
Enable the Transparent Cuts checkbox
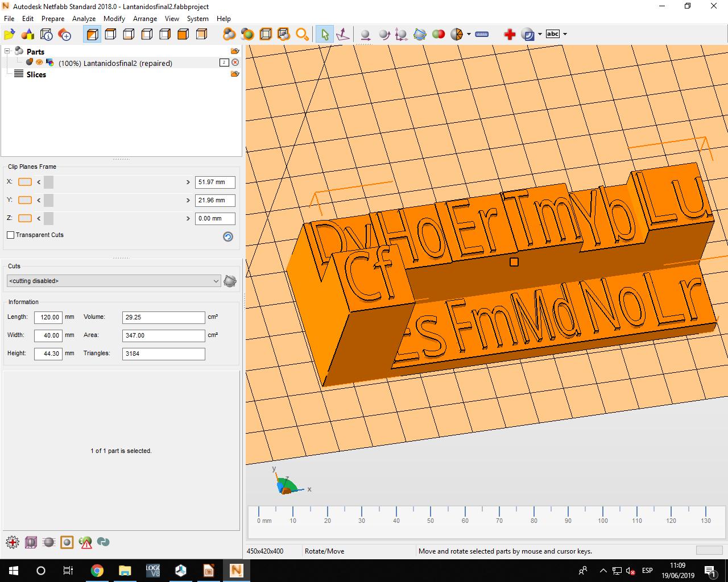click(11, 235)
